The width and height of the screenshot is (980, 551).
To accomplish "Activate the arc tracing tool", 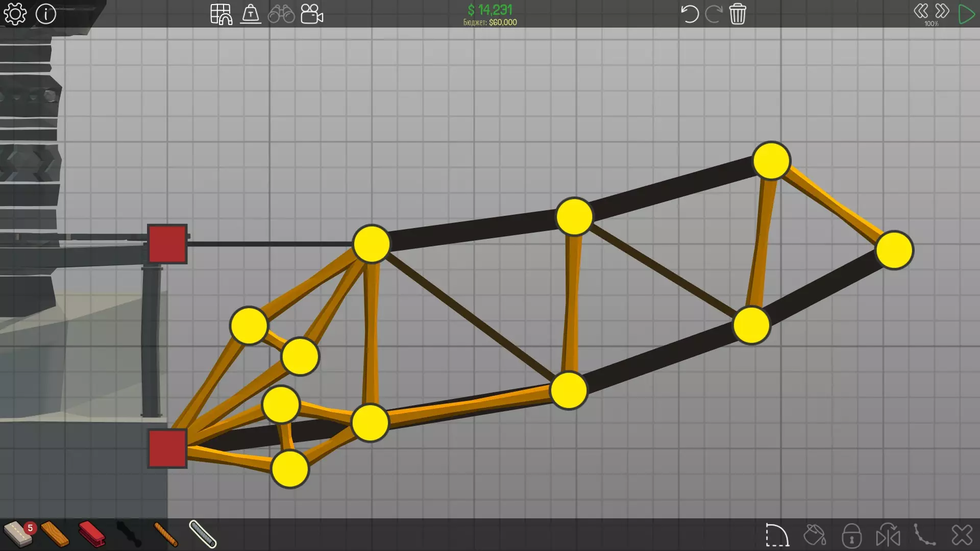I will 777,535.
